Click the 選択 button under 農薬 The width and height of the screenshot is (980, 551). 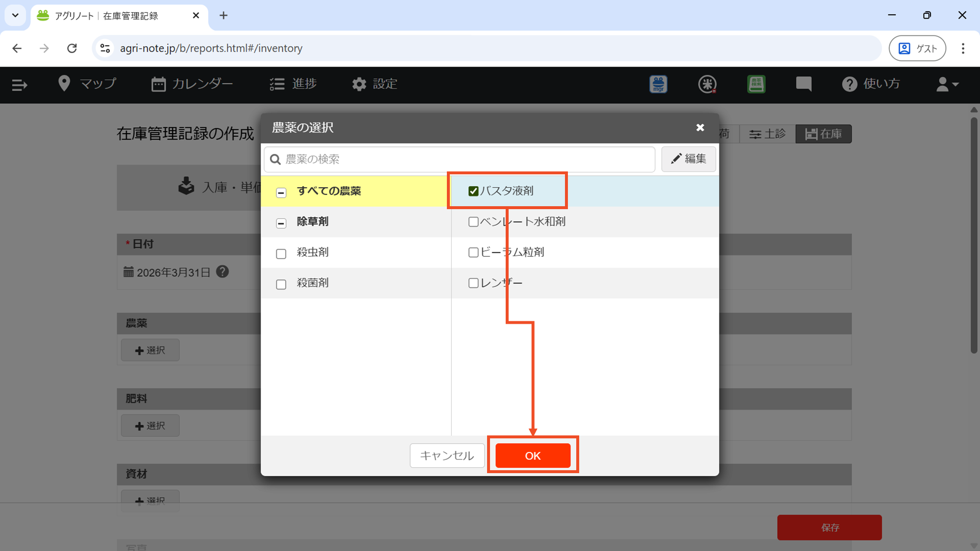click(x=150, y=350)
